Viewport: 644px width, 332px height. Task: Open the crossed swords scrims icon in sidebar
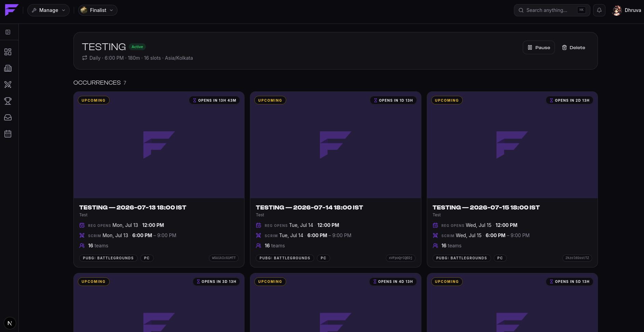8,85
